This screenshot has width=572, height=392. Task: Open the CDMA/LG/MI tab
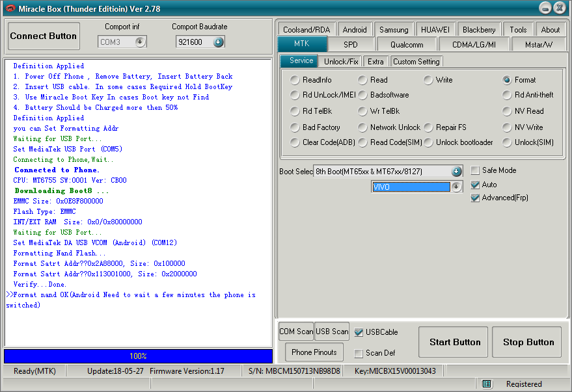click(474, 44)
